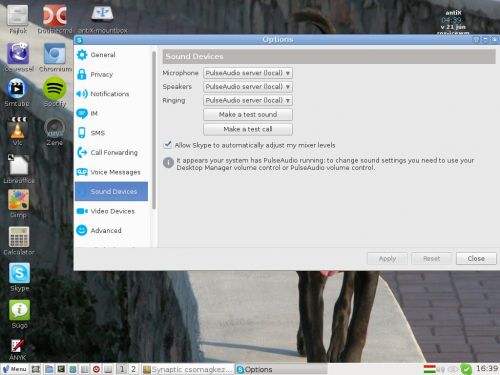Open the Spotify desktop icon
The width and height of the screenshot is (500, 375).
coord(55,88)
